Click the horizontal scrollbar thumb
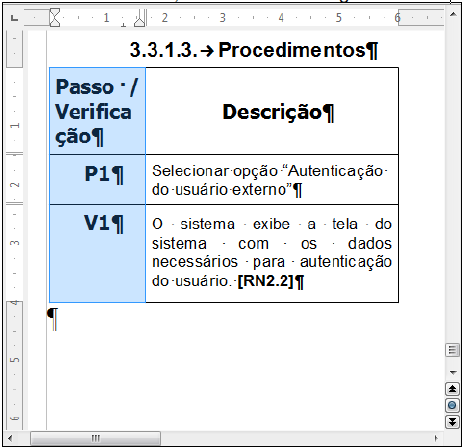The image size is (463, 448). click(x=95, y=438)
